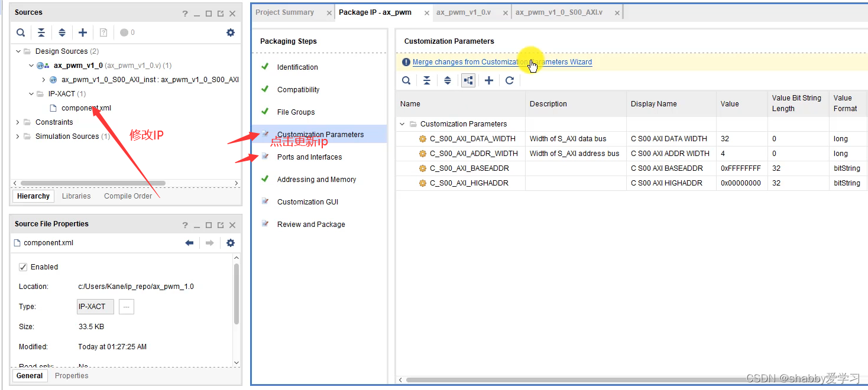Click the Sources horizontal scrollbar
The width and height of the screenshot is (868, 390).
click(93, 183)
